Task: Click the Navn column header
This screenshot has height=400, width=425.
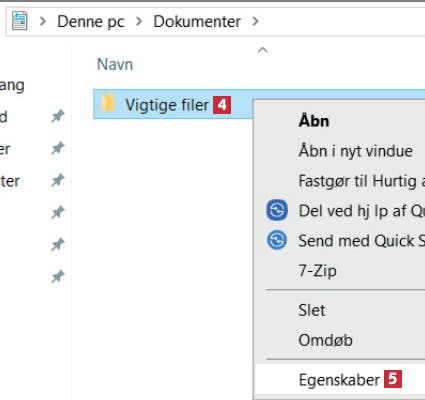Action: [x=115, y=64]
